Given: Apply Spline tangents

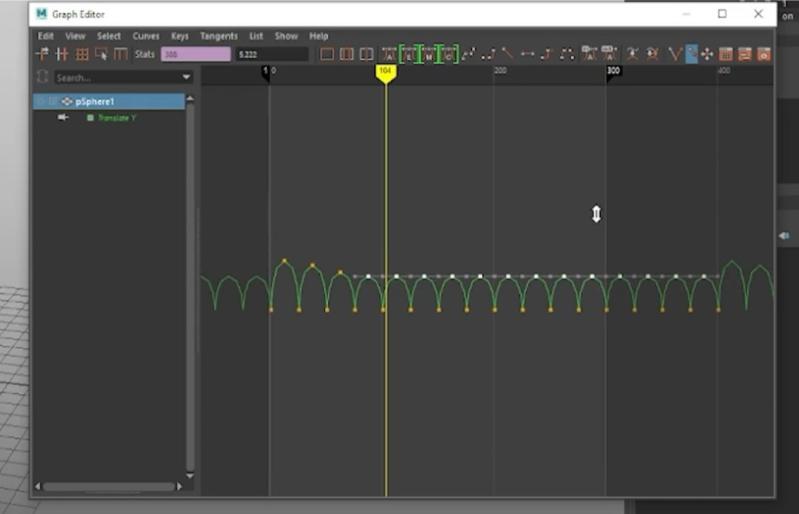Looking at the screenshot, I should 468,54.
